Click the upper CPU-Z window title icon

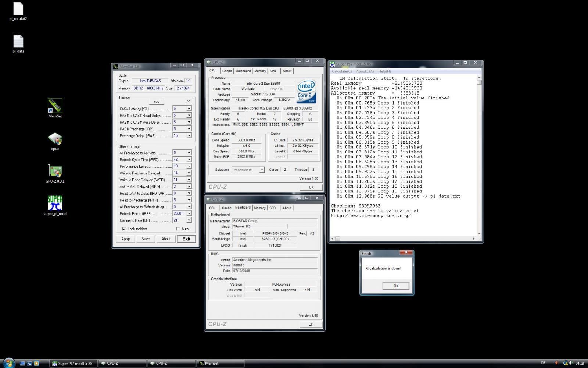(x=208, y=62)
